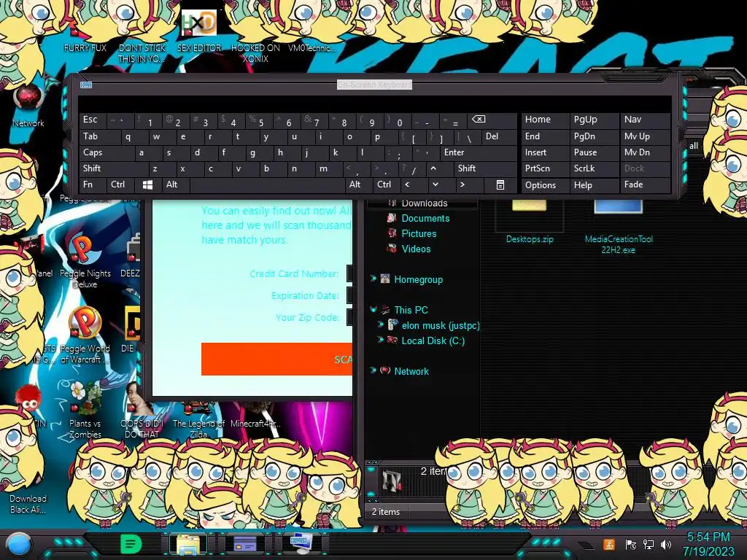Click the Start orb on taskbar
Image resolution: width=747 pixels, height=560 pixels.
19,544
